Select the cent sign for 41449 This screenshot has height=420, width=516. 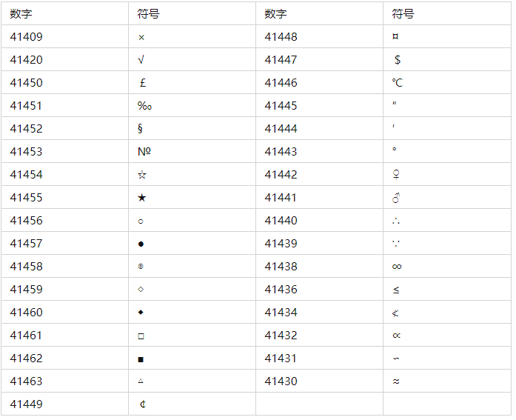143,404
